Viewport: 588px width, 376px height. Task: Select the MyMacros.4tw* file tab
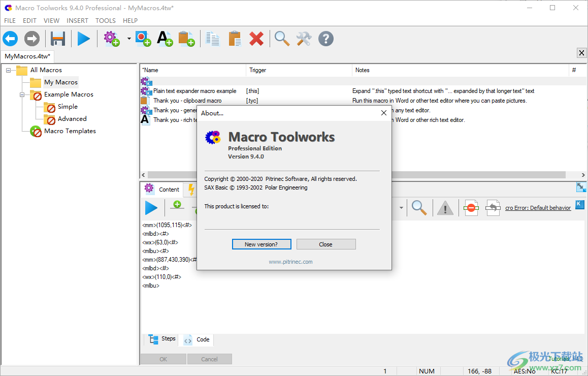click(x=27, y=56)
